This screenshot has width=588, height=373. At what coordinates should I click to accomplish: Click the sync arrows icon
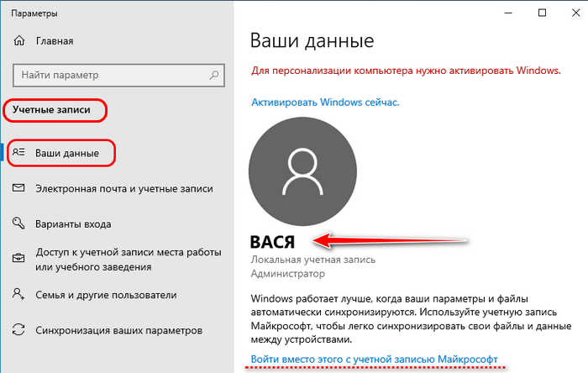click(18, 329)
